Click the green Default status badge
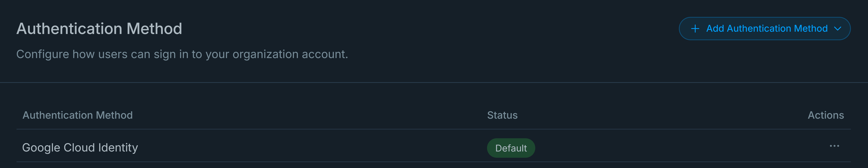 click(x=511, y=148)
